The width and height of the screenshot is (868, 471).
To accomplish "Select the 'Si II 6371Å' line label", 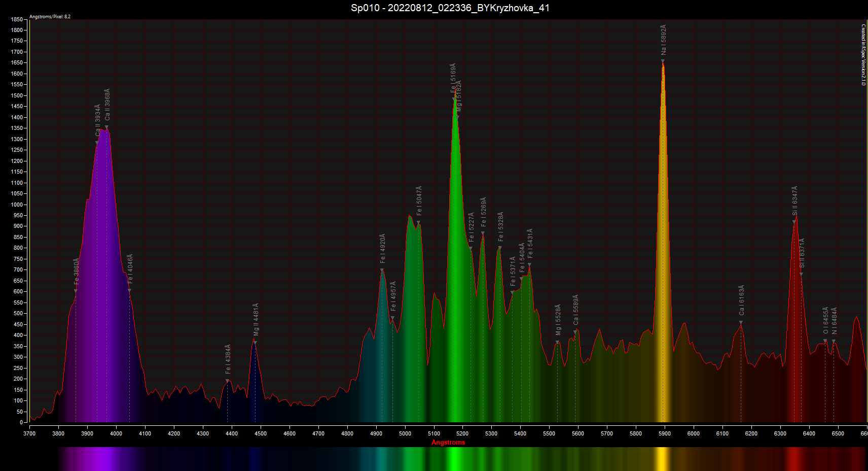I will pos(802,253).
